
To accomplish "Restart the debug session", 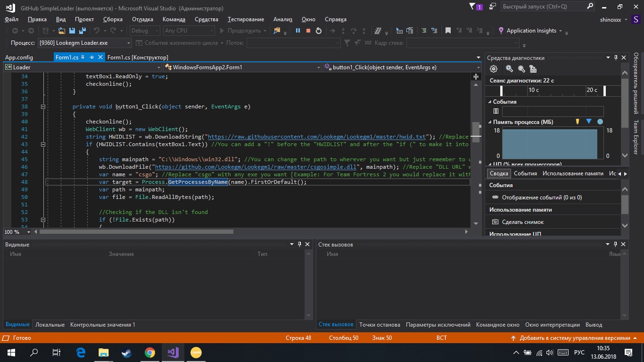I will click(x=318, y=31).
